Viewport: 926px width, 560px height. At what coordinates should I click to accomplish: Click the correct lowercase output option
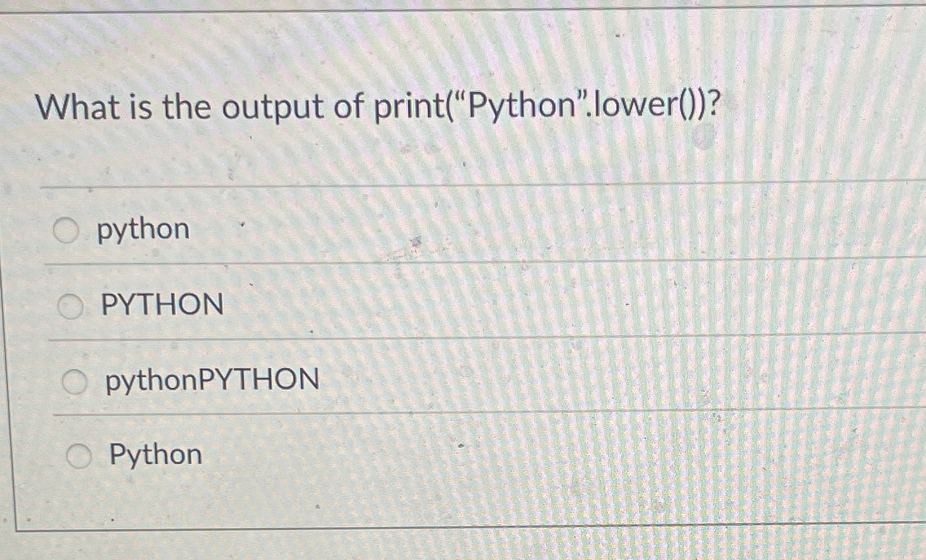click(x=142, y=230)
